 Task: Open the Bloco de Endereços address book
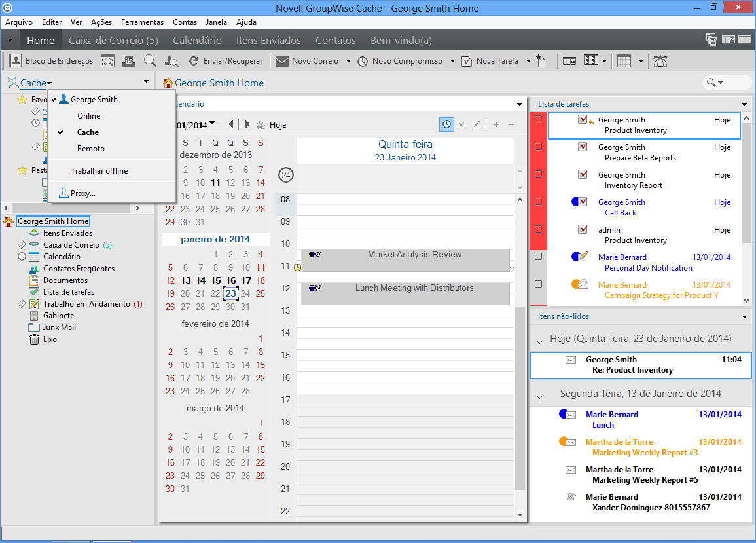click(51, 61)
